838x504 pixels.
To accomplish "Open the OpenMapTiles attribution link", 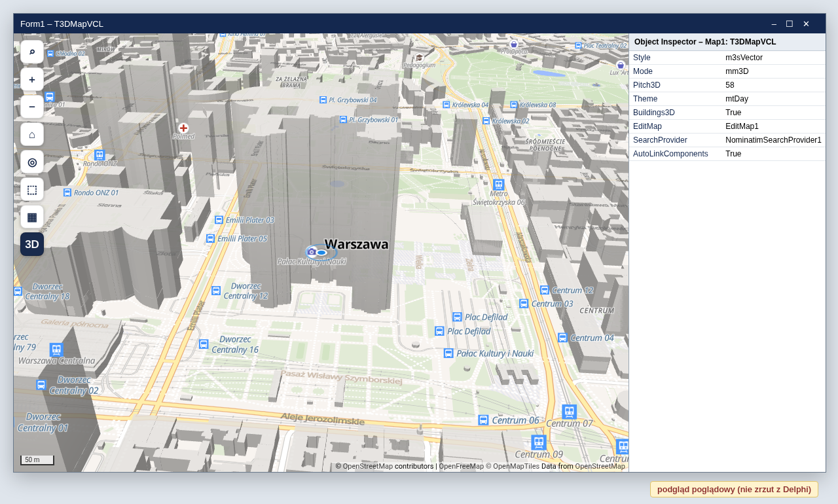I will [x=516, y=466].
